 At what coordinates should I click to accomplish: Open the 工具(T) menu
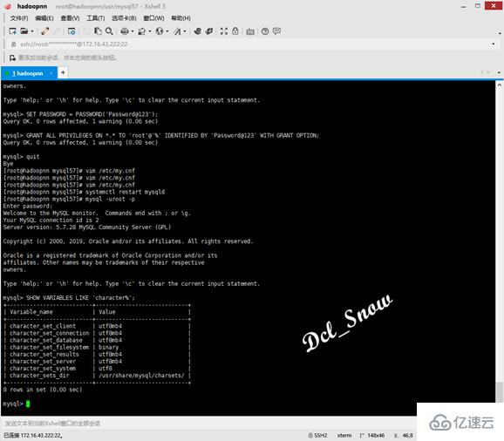pyautogui.click(x=95, y=18)
